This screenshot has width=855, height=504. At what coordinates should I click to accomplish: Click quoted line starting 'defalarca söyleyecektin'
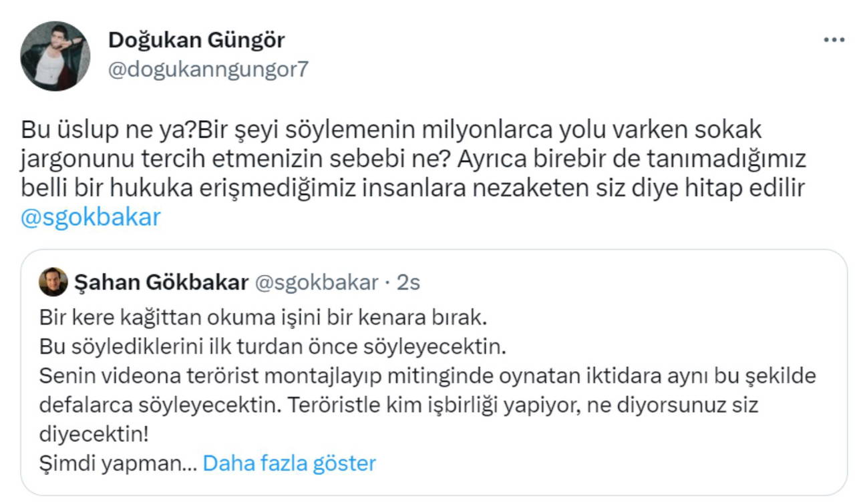point(399,405)
